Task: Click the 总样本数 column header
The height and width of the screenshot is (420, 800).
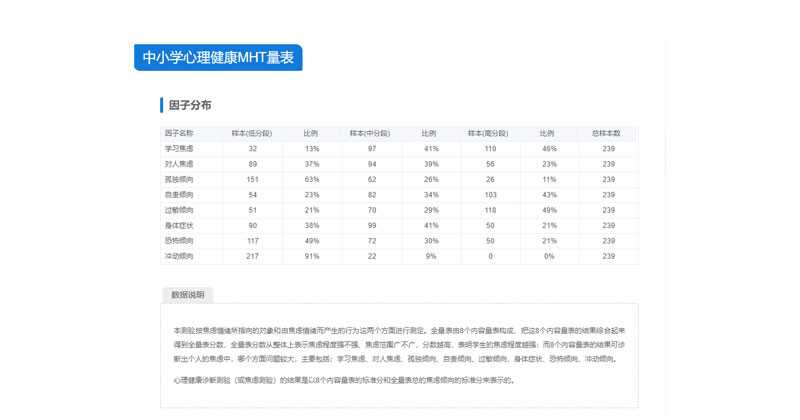Action: [x=606, y=133]
